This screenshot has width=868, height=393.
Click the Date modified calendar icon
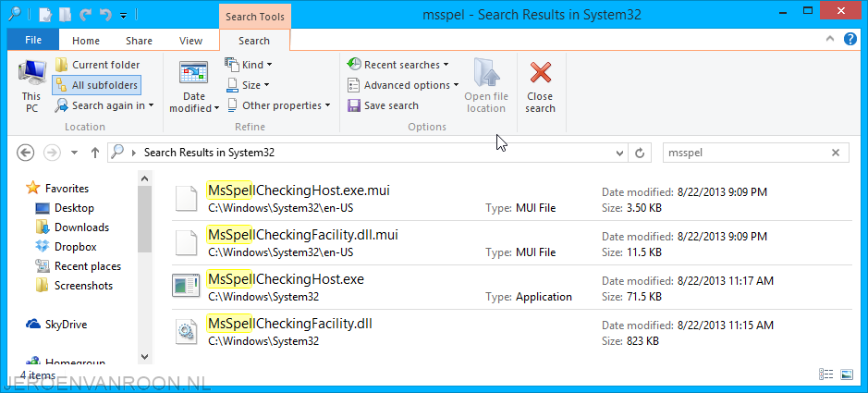tap(194, 74)
